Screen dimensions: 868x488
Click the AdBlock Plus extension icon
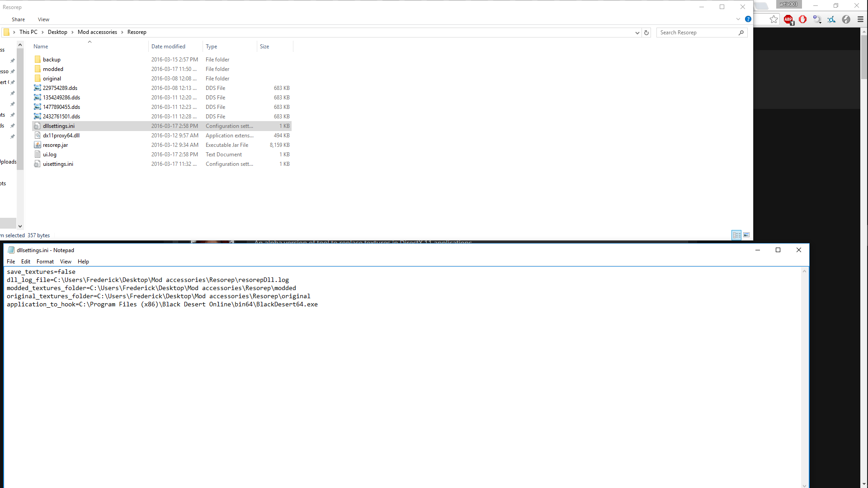point(788,19)
